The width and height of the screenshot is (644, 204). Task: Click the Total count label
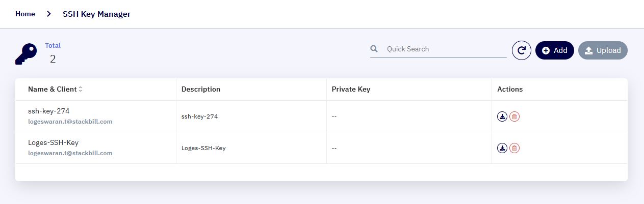(53, 46)
